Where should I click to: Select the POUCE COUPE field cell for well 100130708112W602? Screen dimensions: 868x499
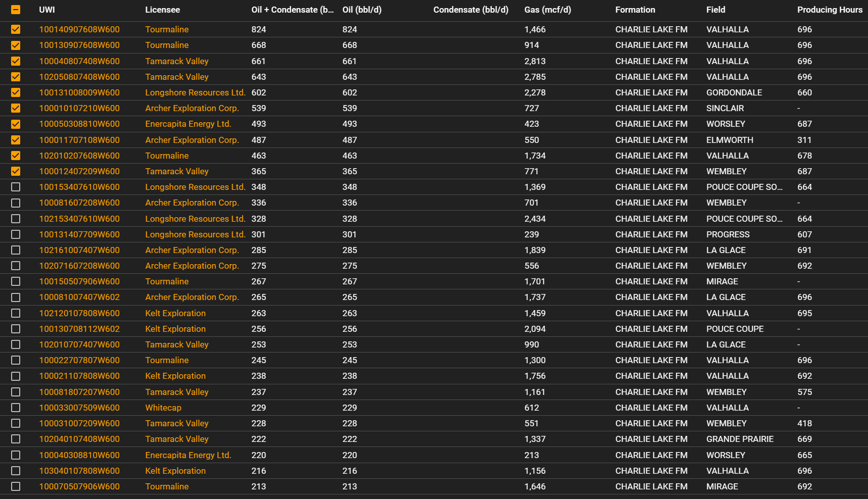pos(735,329)
